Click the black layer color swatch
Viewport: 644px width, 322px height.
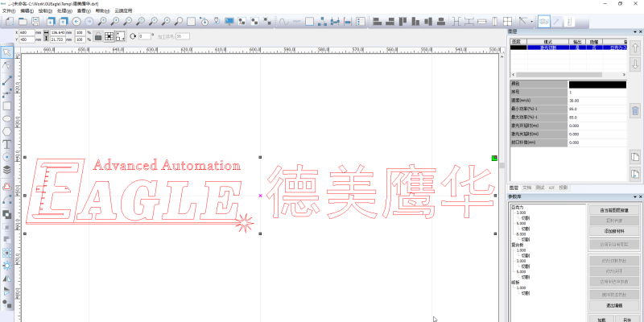pos(597,85)
